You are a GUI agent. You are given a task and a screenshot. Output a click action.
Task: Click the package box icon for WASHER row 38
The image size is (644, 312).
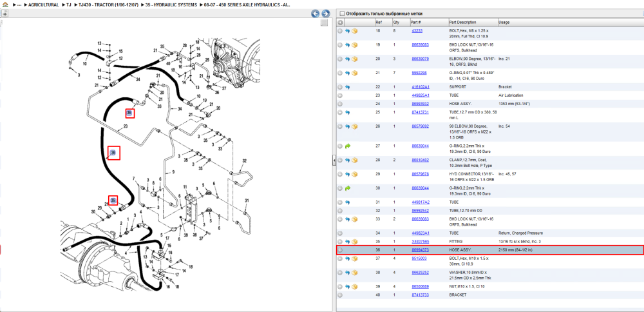pyautogui.click(x=354, y=272)
